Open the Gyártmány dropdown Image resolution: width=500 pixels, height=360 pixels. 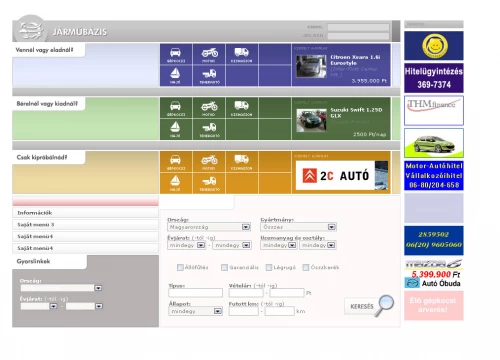click(x=298, y=227)
